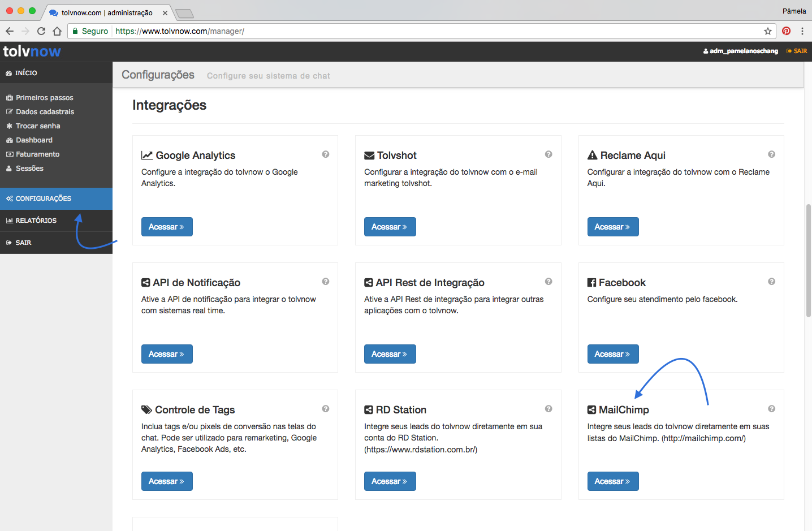Image resolution: width=812 pixels, height=531 pixels.
Task: Click the SAIR link in the top bar
Action: 797,51
